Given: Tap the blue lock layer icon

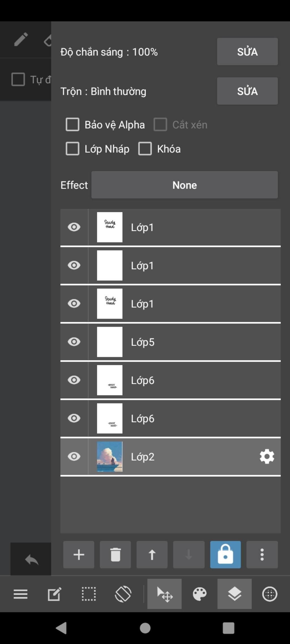Looking at the screenshot, I should pyautogui.click(x=225, y=555).
